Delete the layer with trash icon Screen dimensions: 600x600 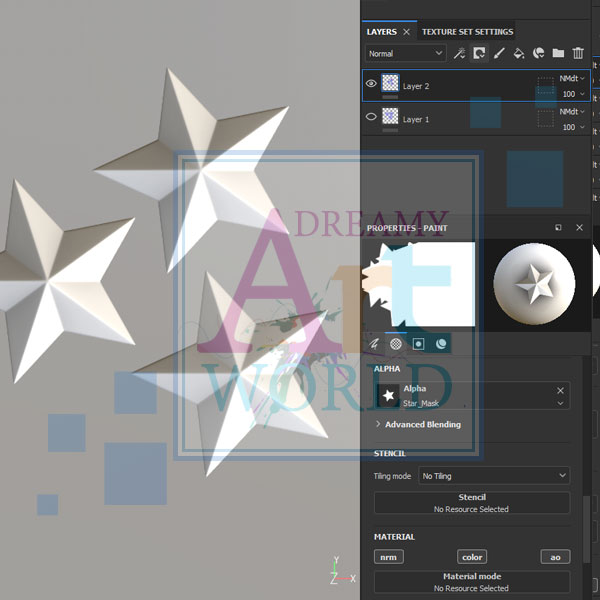coord(578,53)
